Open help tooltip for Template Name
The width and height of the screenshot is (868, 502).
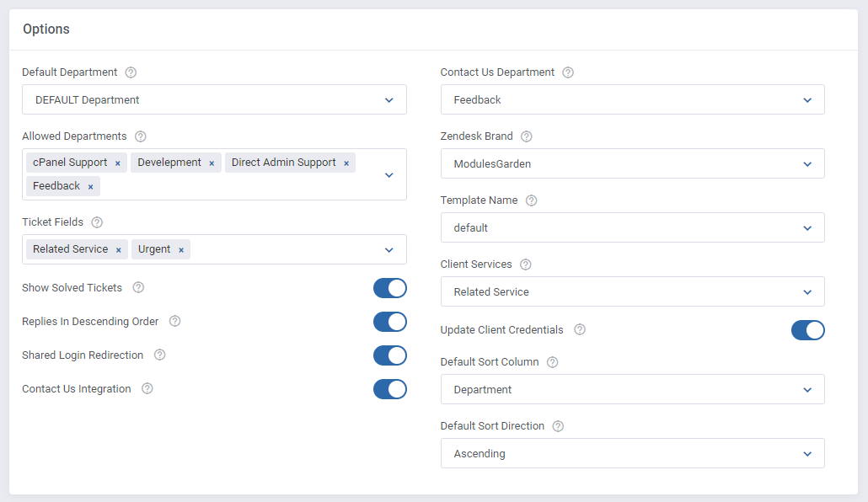coord(532,200)
